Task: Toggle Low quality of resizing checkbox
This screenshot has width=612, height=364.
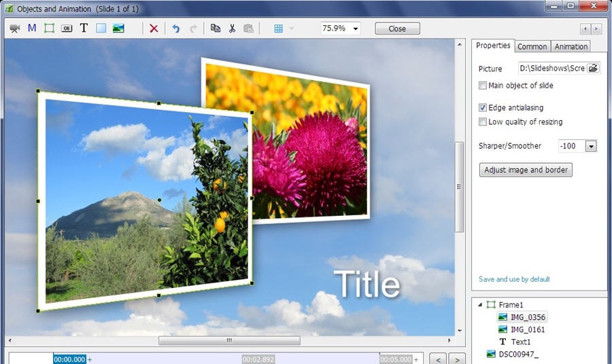Action: pos(483,122)
